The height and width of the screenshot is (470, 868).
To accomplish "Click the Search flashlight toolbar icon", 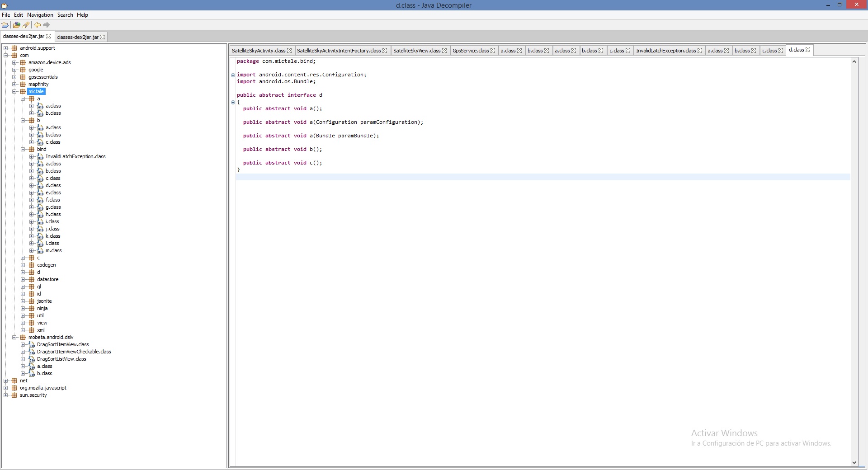I will tap(26, 25).
